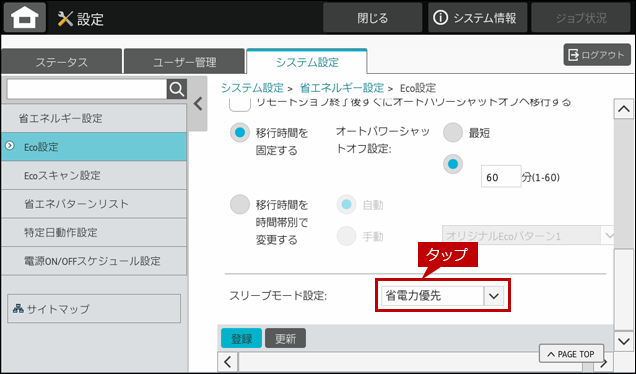The image size is (636, 374).
Task: Open システム情報 button
Action: click(477, 18)
